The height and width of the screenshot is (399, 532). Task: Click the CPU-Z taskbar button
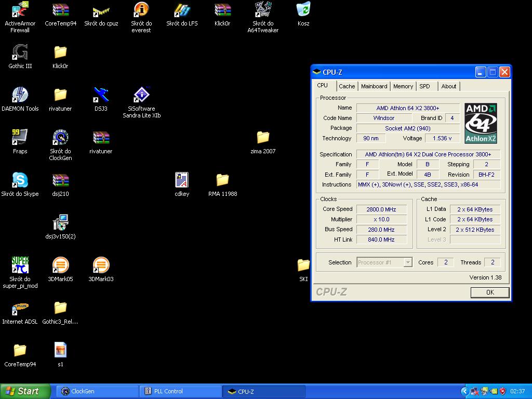point(263,391)
